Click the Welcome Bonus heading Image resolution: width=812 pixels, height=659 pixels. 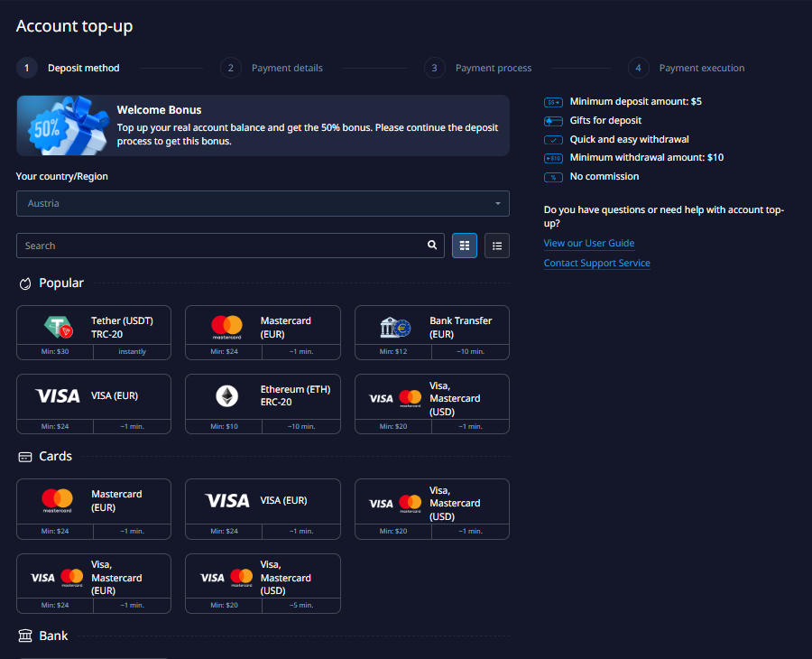click(159, 110)
